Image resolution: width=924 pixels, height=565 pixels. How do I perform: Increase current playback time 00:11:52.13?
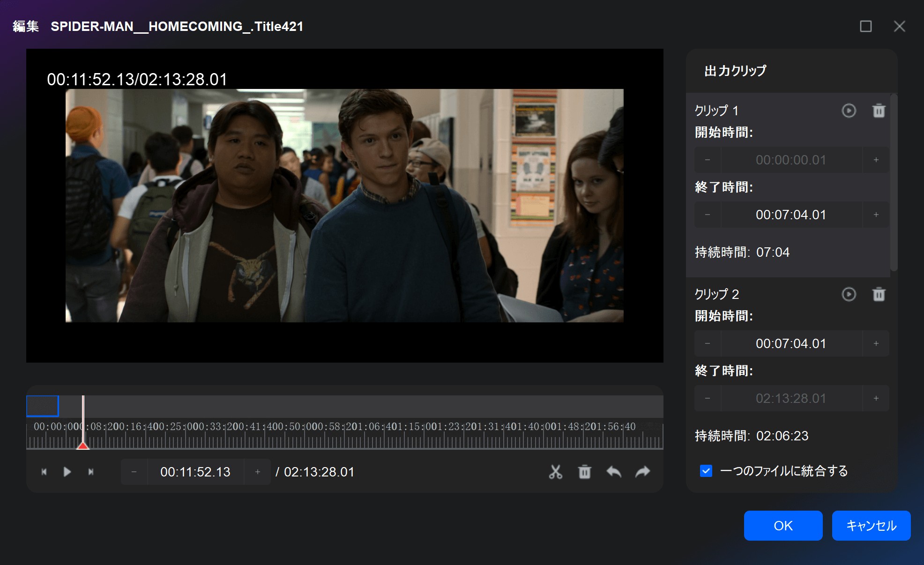coord(258,472)
